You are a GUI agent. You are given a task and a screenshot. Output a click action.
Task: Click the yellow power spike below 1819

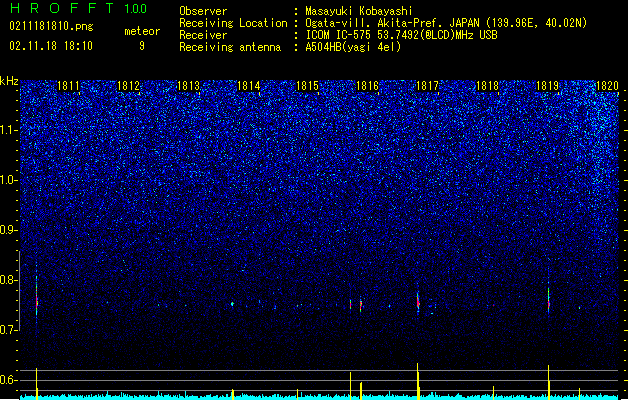(x=548, y=382)
